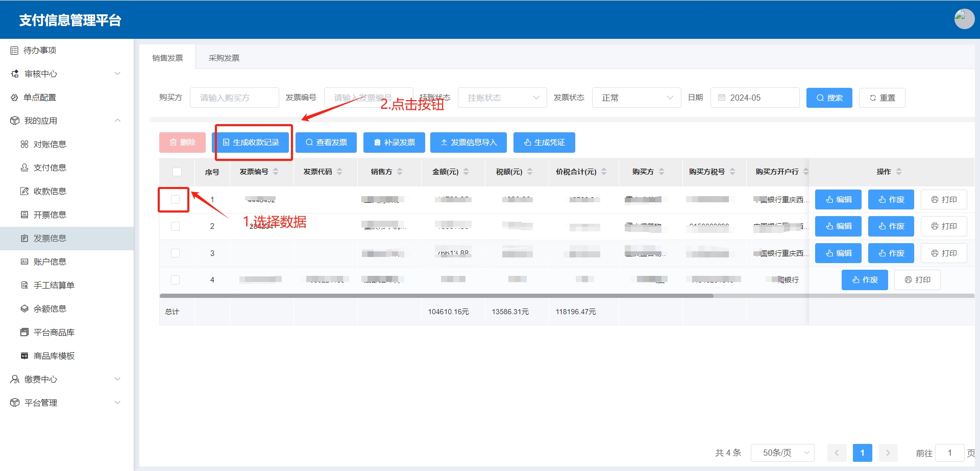The width and height of the screenshot is (980, 471).
Task: Click the calendar icon in date field
Action: coord(722,98)
